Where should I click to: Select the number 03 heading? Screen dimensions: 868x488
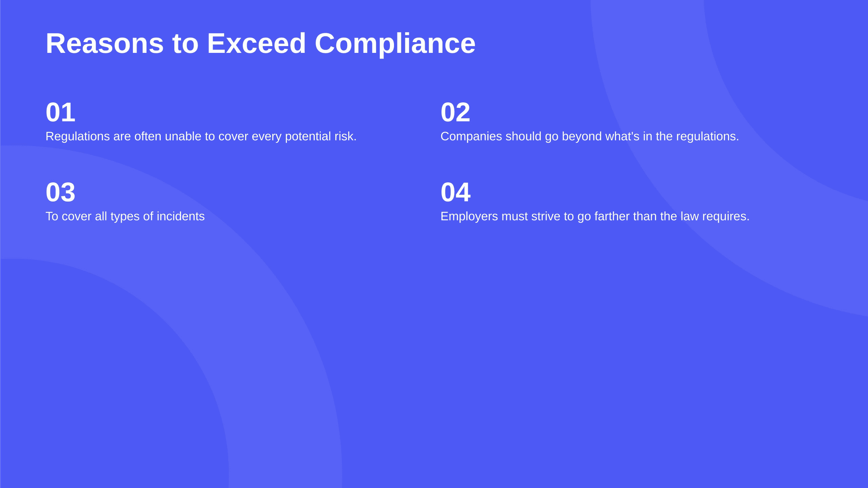(60, 192)
